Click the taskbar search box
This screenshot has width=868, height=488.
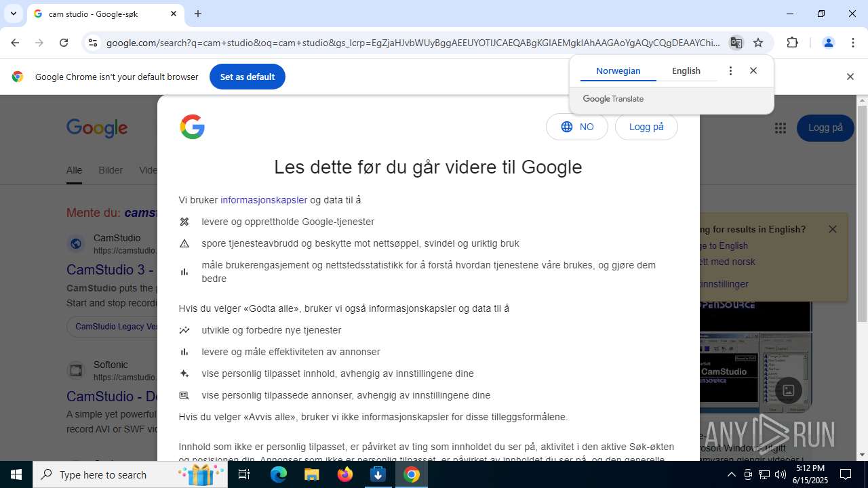click(132, 474)
